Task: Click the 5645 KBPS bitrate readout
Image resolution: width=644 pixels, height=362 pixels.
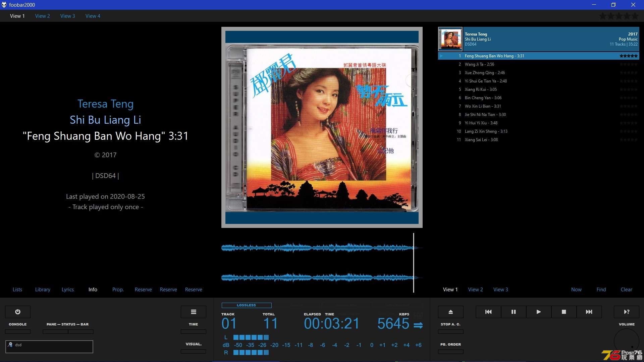Action: pyautogui.click(x=393, y=323)
